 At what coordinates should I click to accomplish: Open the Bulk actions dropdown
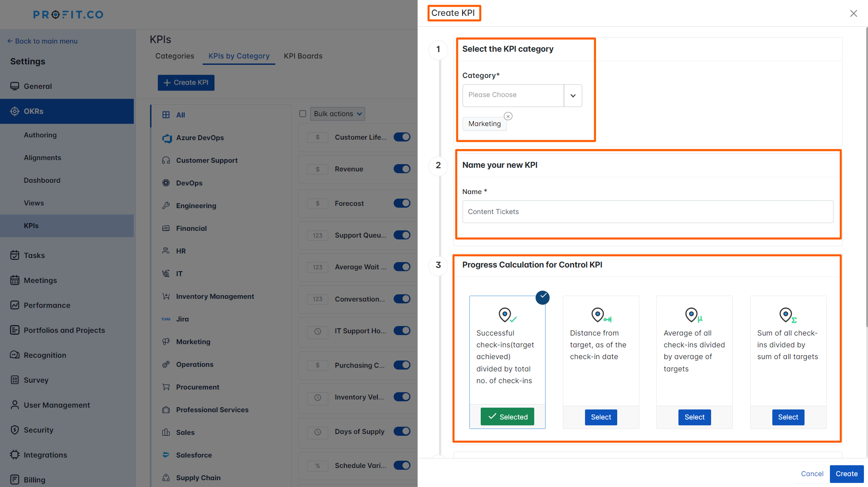(337, 114)
